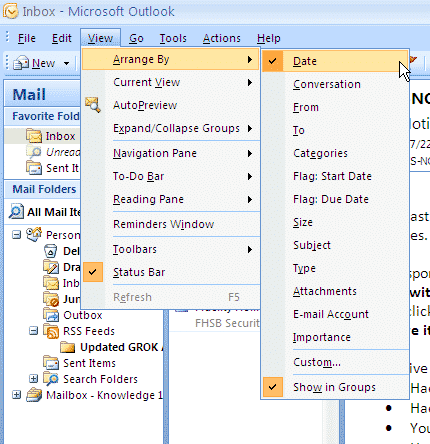Open the File menu

coord(26,38)
